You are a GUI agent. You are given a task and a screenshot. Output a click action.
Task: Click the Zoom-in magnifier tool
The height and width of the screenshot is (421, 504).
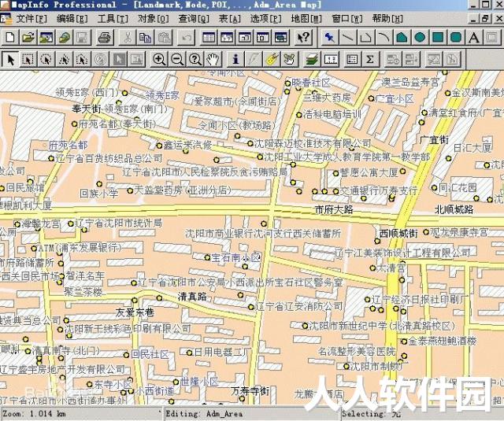[159, 59]
